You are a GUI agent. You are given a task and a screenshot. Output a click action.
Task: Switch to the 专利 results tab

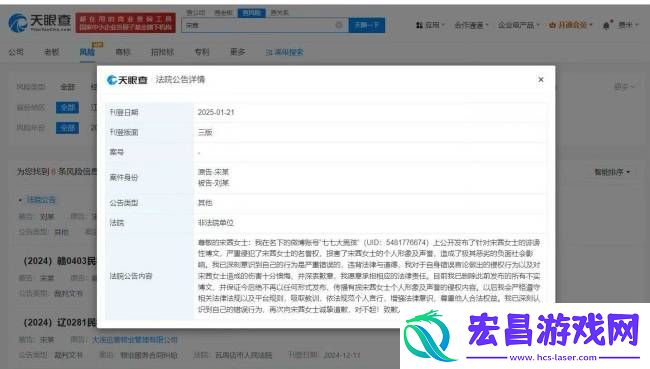tap(202, 52)
